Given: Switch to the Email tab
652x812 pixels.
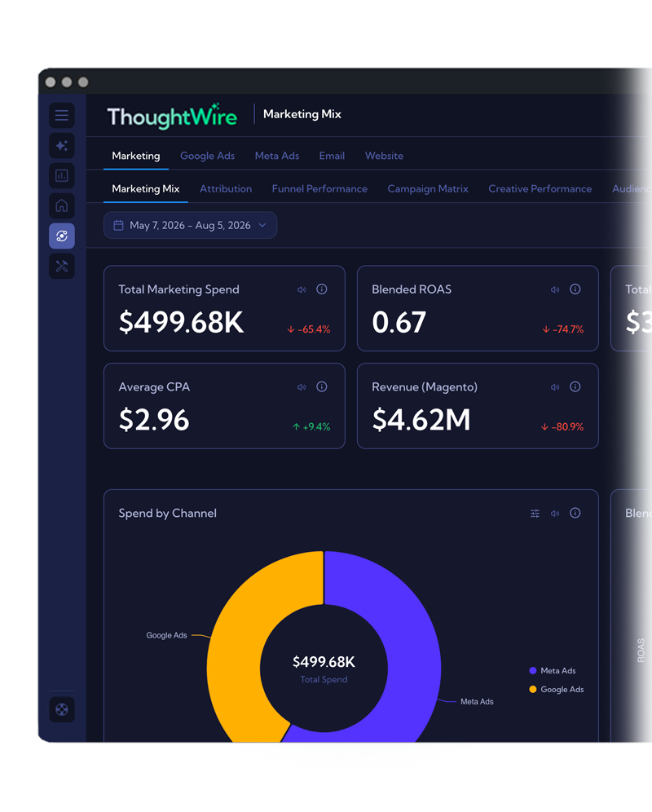Looking at the screenshot, I should coord(332,156).
